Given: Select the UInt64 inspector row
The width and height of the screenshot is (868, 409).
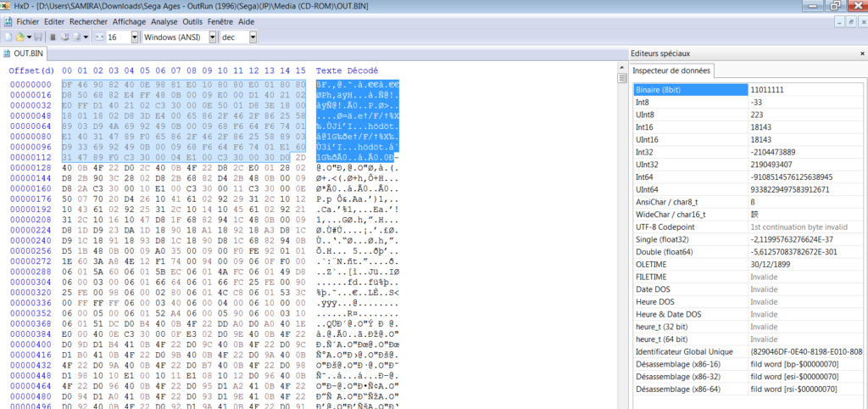Looking at the screenshot, I should point(749,189).
